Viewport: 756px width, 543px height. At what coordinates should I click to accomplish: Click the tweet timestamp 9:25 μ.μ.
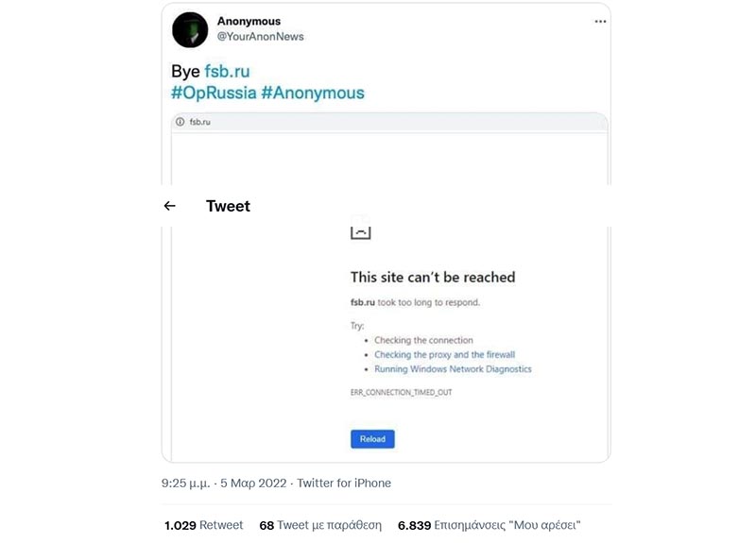click(x=187, y=484)
